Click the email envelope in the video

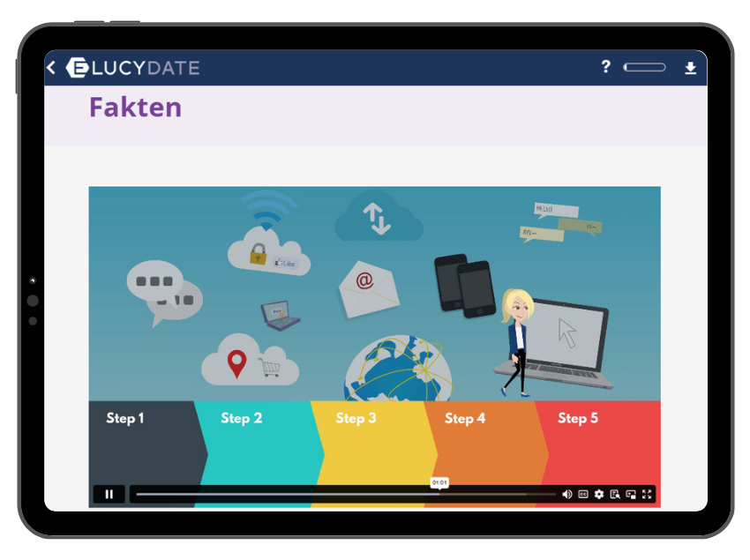pos(368,287)
